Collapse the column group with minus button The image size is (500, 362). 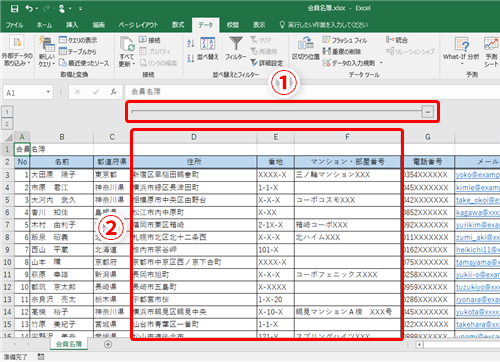(x=427, y=112)
